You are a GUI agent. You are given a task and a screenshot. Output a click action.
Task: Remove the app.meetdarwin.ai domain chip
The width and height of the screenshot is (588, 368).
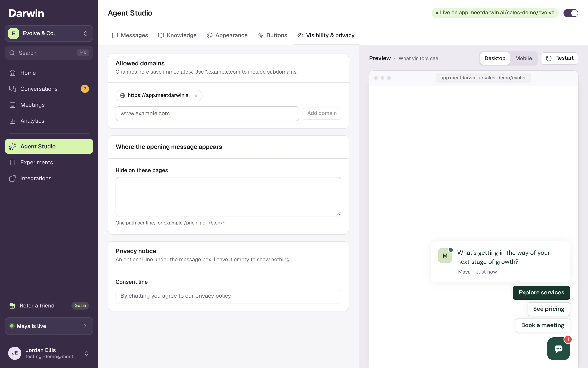point(196,96)
